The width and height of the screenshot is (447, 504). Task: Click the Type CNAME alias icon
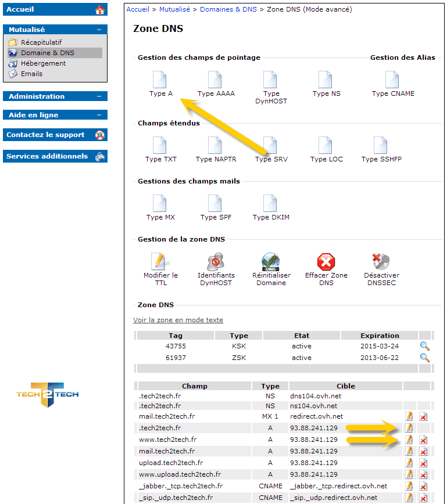tap(393, 80)
